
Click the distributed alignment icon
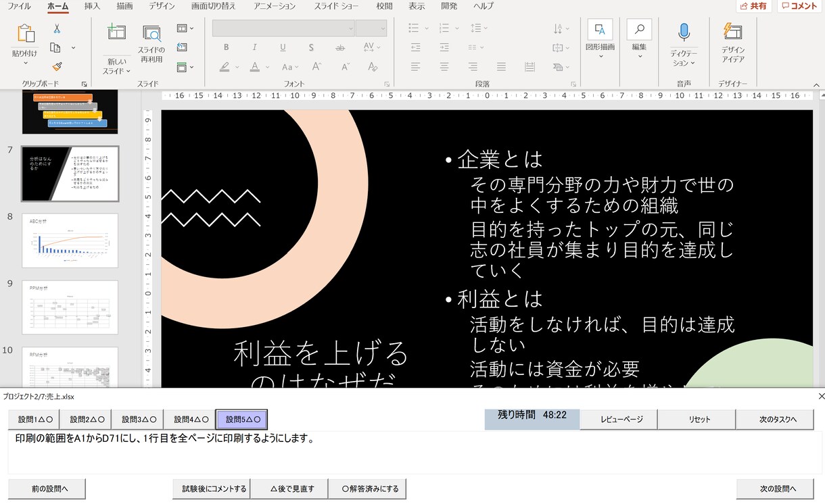click(x=529, y=67)
